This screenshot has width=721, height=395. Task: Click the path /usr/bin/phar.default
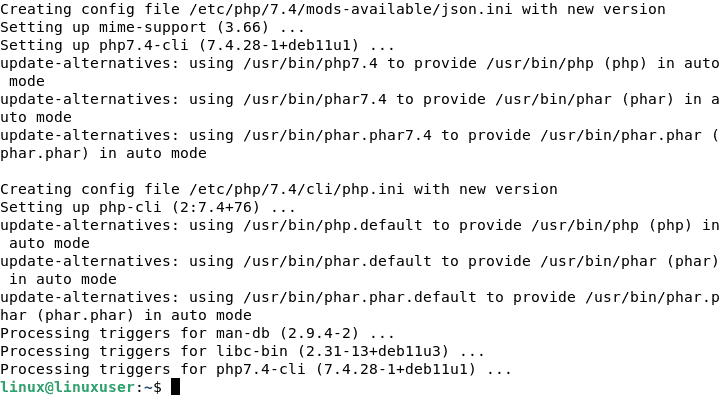338,261
